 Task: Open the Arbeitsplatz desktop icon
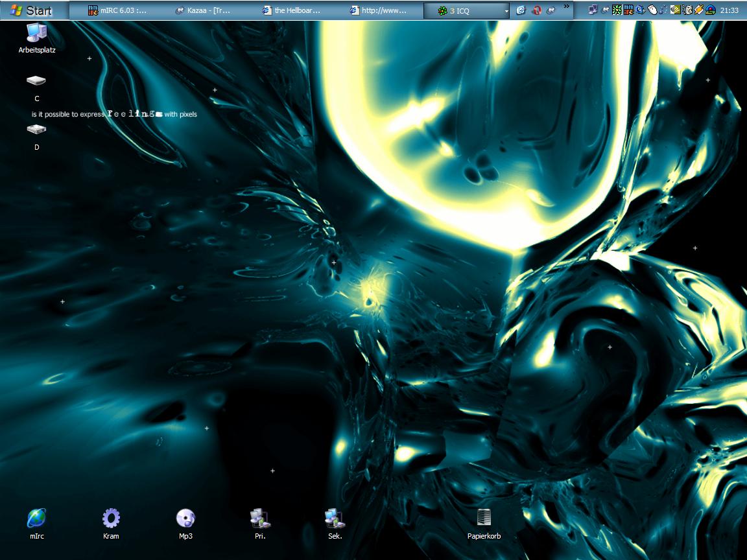click(x=36, y=34)
